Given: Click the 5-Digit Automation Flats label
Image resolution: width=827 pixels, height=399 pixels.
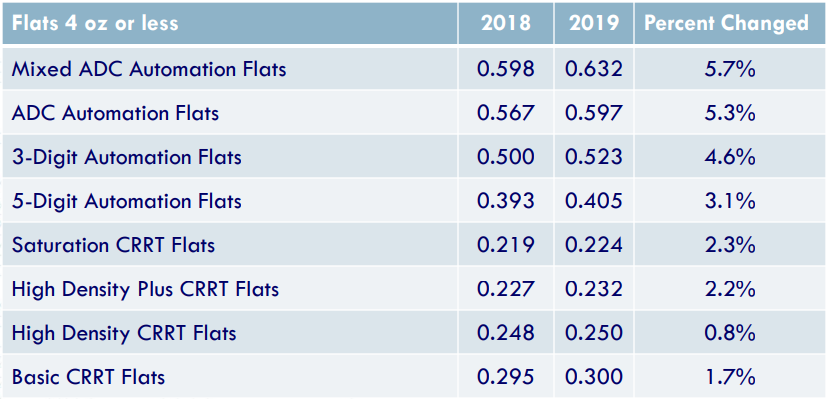Looking at the screenshot, I should [127, 201].
